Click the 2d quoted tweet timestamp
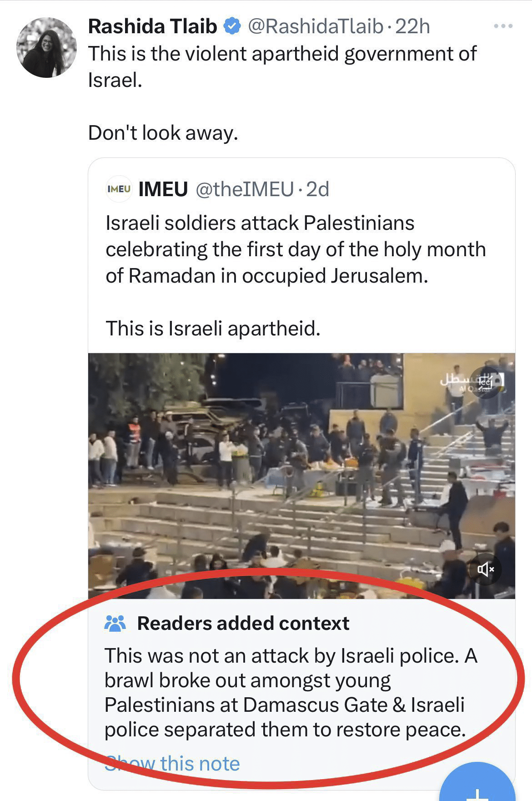This screenshot has width=532, height=801. pos(318,189)
